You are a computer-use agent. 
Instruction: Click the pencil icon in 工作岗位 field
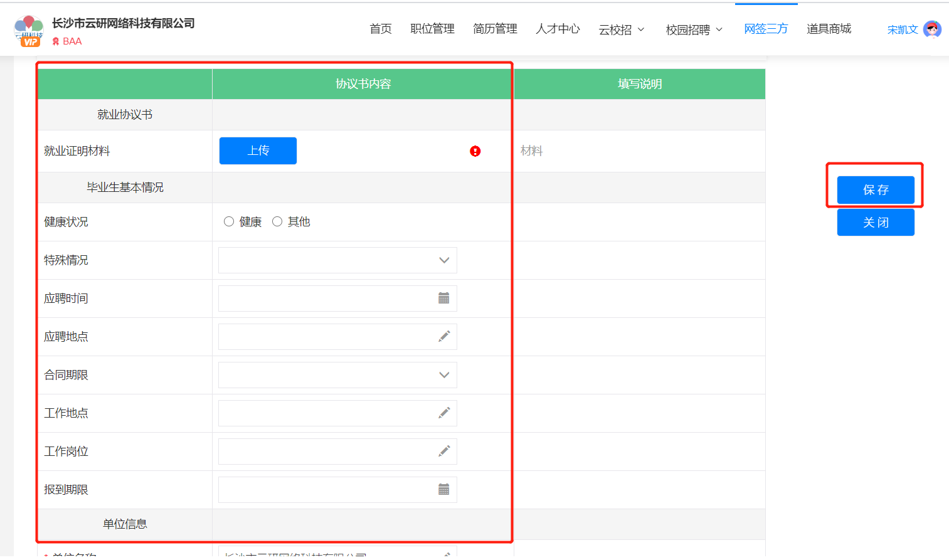pos(444,451)
